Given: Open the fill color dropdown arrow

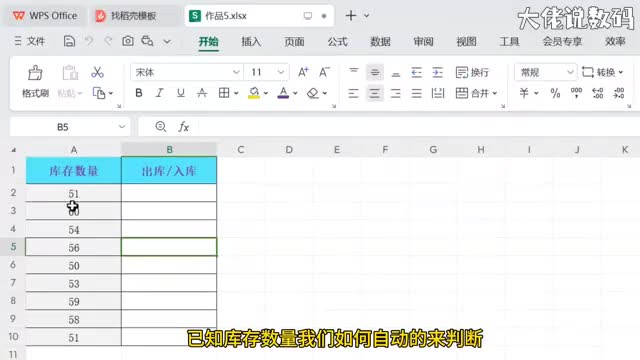Looking at the screenshot, I should [x=266, y=93].
